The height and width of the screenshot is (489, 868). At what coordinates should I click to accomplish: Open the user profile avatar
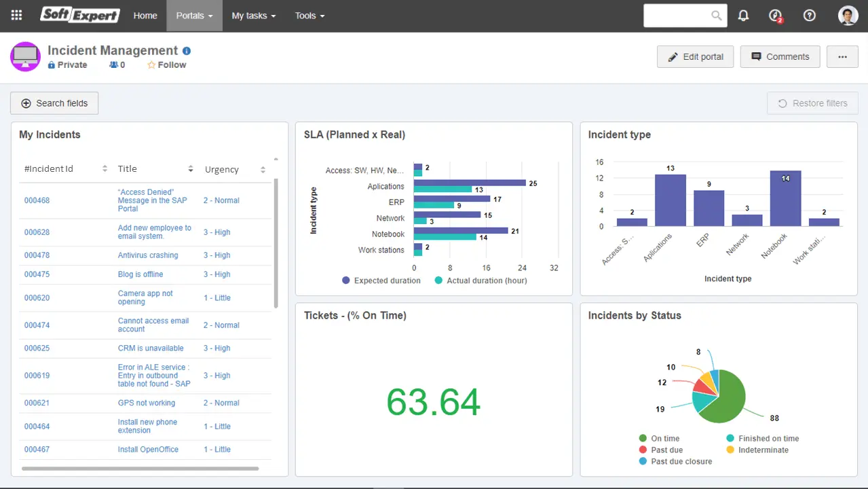click(x=848, y=16)
